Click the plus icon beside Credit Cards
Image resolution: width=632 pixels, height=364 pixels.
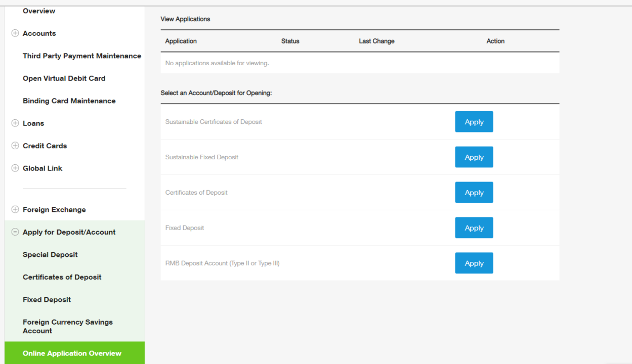coord(14,146)
